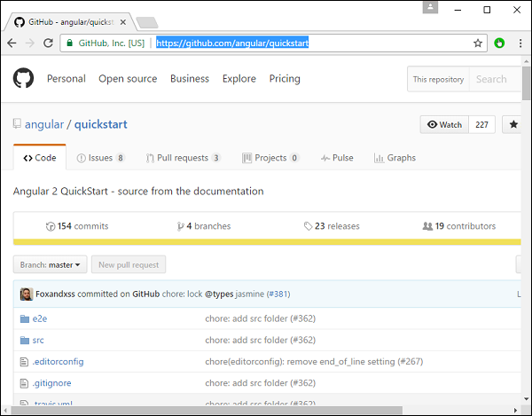Open Foxandxss user link

[x=55, y=294]
